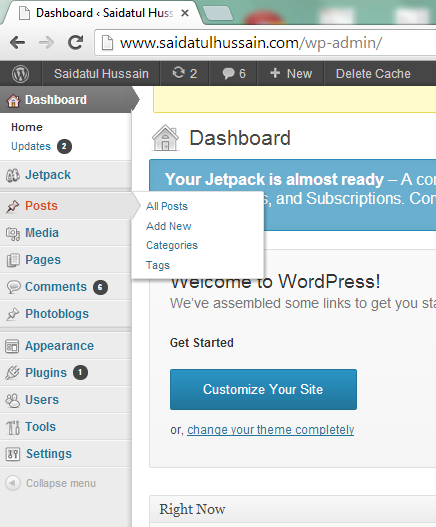
Task: Open the Comments menu
Action: pyautogui.click(x=56, y=287)
